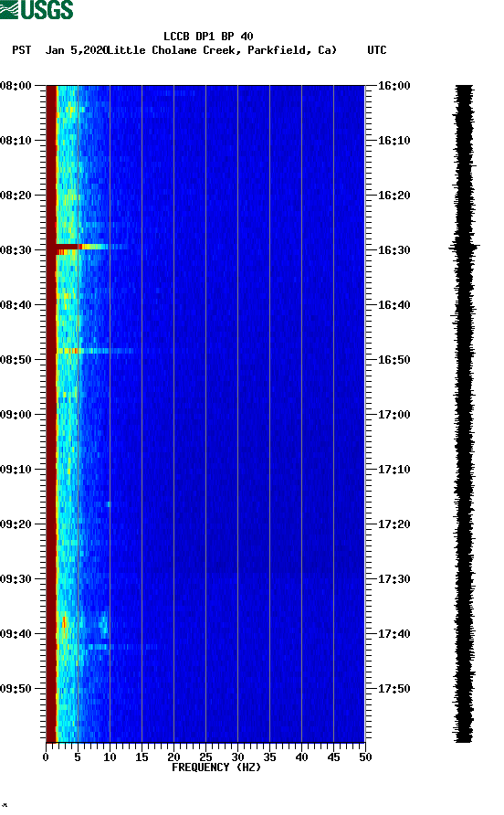Viewport: 504px width, 815px height.
Task: Click the 09:10 PST time label
Action: point(16,470)
